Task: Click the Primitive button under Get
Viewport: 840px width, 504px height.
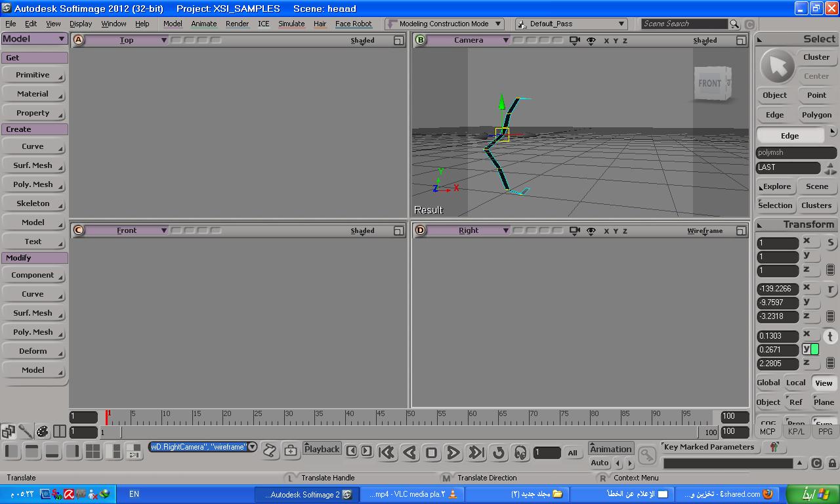Action: pyautogui.click(x=33, y=75)
